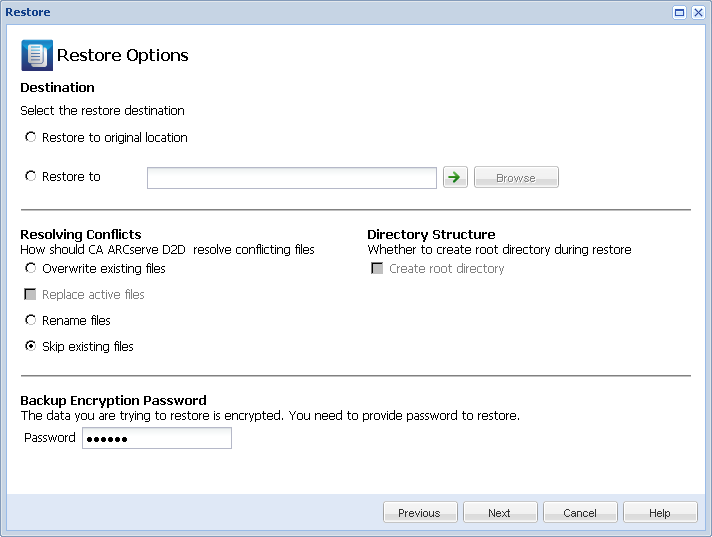Go back with the Previous button

click(x=419, y=512)
